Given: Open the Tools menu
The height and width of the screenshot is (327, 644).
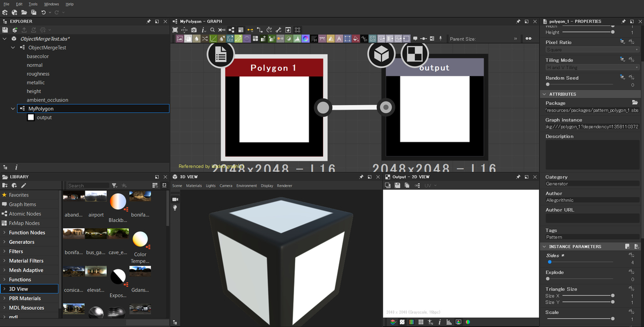Looking at the screenshot, I should click(x=33, y=4).
